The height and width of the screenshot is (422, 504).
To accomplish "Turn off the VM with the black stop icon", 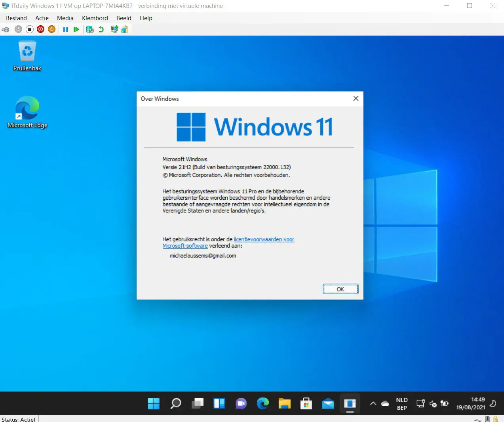I will click(29, 29).
